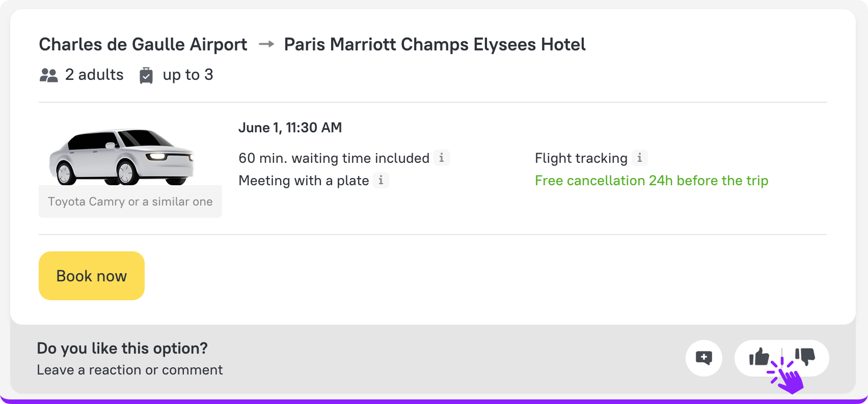The height and width of the screenshot is (404, 868).
Task: Click the thumbs up reaction icon
Action: tap(759, 357)
